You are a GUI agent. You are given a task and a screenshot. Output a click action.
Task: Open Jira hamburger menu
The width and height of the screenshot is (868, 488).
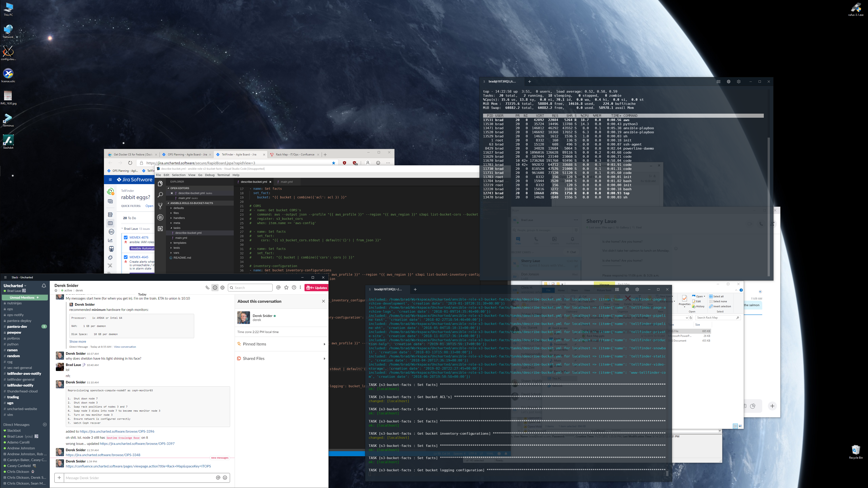point(110,180)
